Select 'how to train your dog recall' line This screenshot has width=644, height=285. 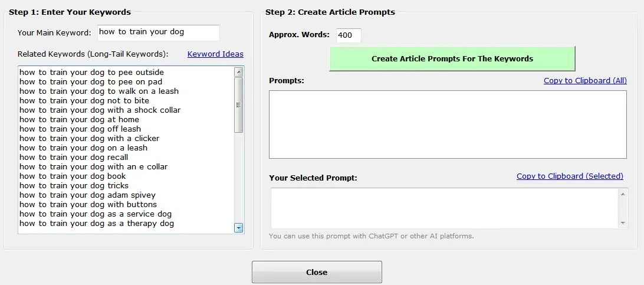[x=74, y=157]
